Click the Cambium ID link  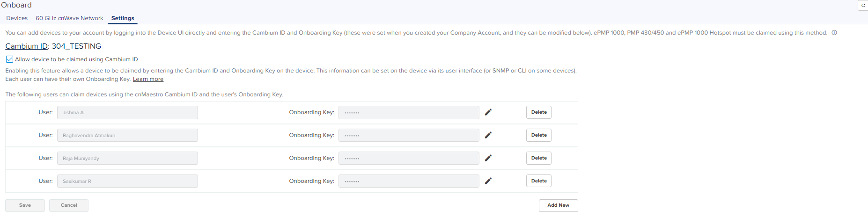26,46
